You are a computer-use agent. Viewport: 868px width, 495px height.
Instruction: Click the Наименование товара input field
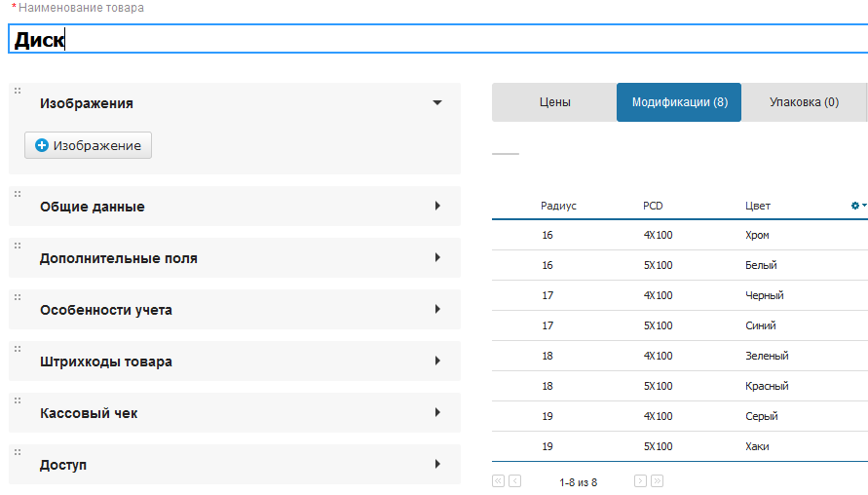point(438,39)
